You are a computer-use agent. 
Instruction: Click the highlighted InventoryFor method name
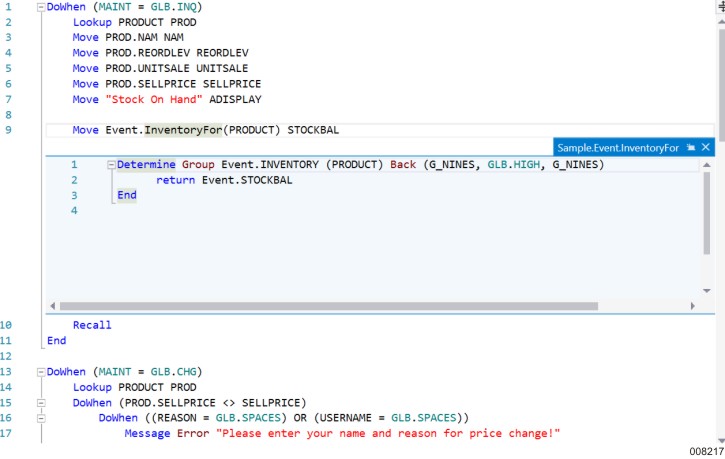(183, 130)
